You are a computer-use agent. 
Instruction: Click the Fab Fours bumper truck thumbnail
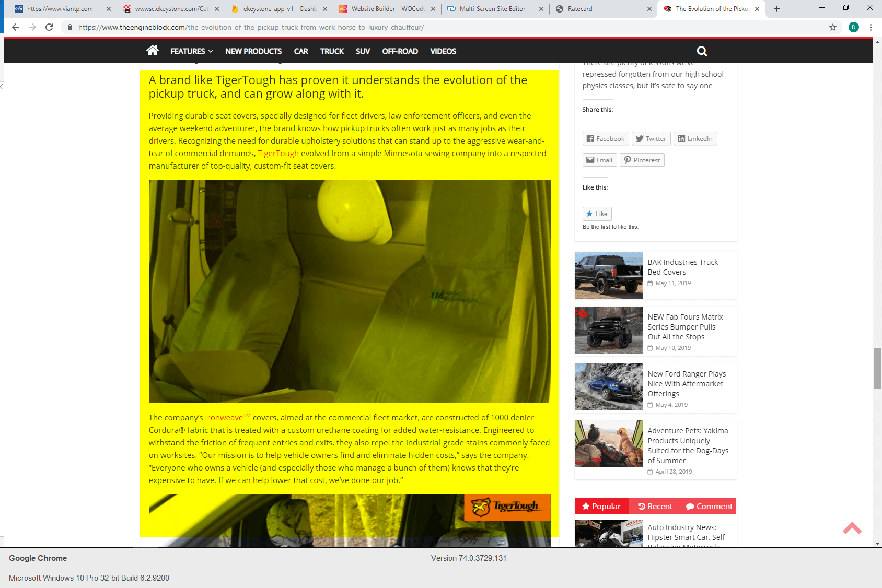[608, 330]
